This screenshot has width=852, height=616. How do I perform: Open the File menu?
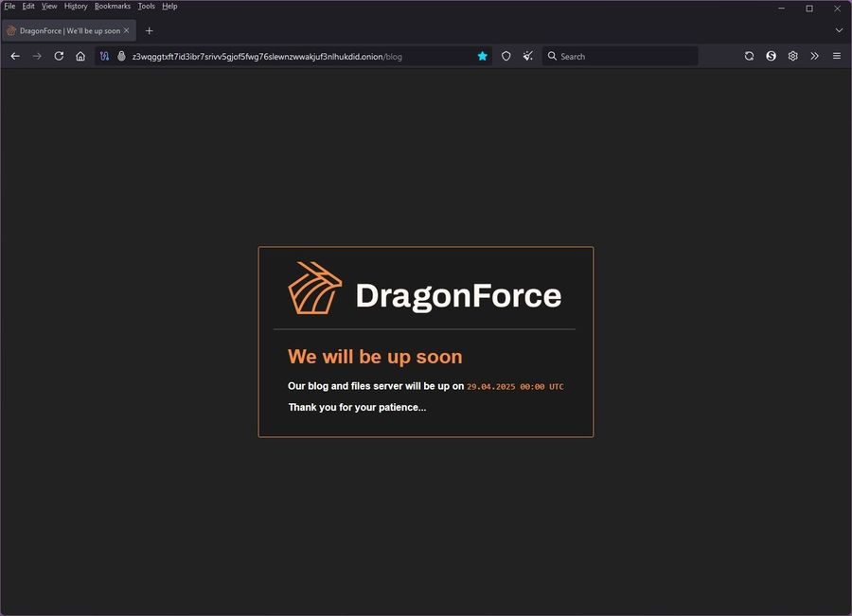coord(9,6)
